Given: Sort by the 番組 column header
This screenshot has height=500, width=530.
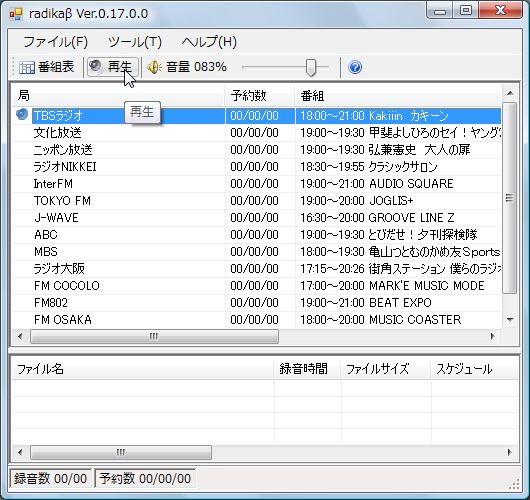Looking at the screenshot, I should tap(398, 96).
